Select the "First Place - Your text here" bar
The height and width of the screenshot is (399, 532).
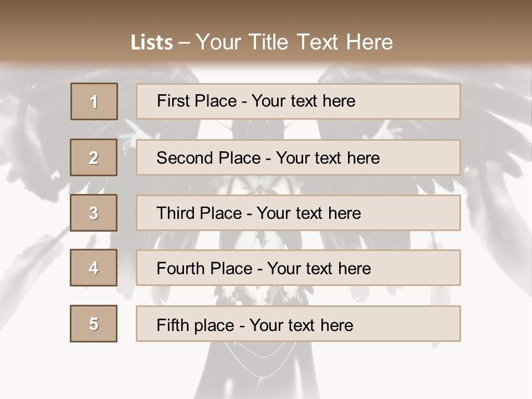(x=298, y=101)
